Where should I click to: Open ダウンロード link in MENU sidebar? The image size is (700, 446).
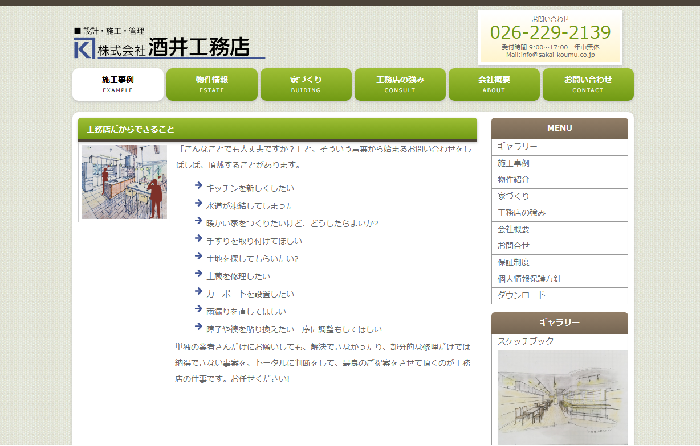(x=521, y=295)
